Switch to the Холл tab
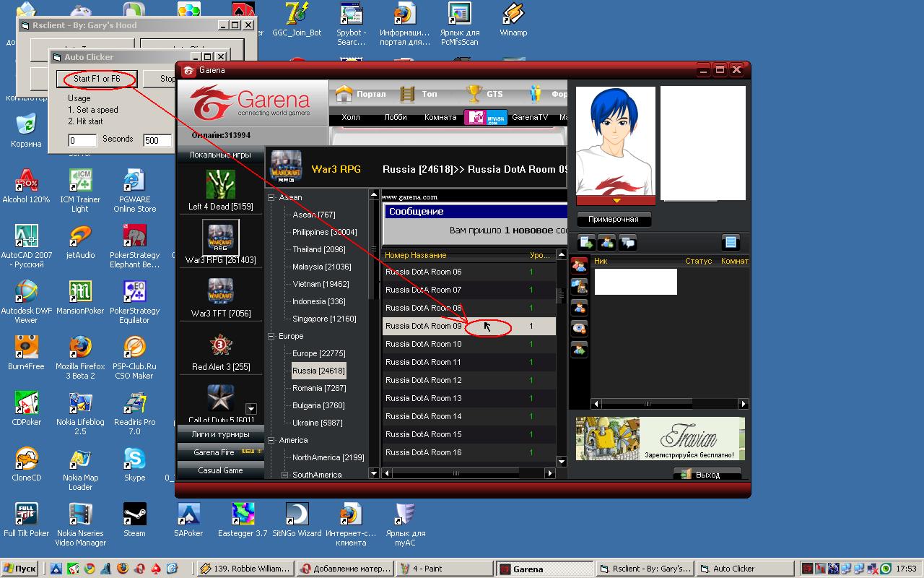Image resolution: width=924 pixels, height=578 pixels. 351,117
